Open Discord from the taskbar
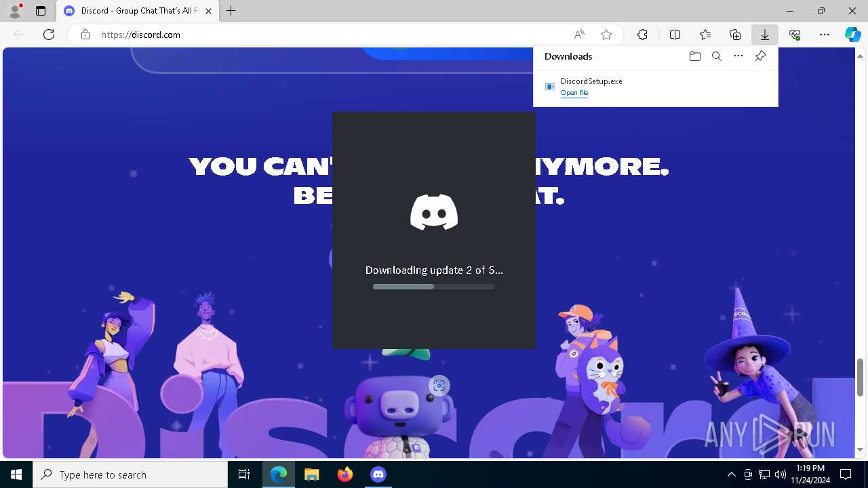 (378, 474)
